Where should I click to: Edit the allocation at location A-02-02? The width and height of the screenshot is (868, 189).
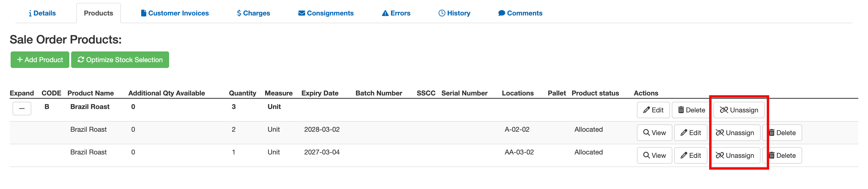point(690,133)
